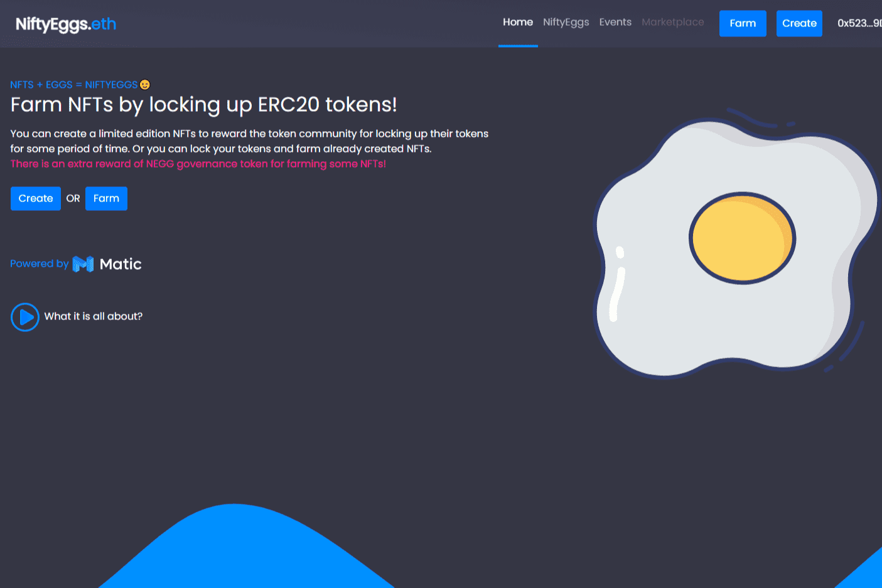Open the 'What it is all about?' link
Image resolution: width=882 pixels, height=588 pixels.
93,316
